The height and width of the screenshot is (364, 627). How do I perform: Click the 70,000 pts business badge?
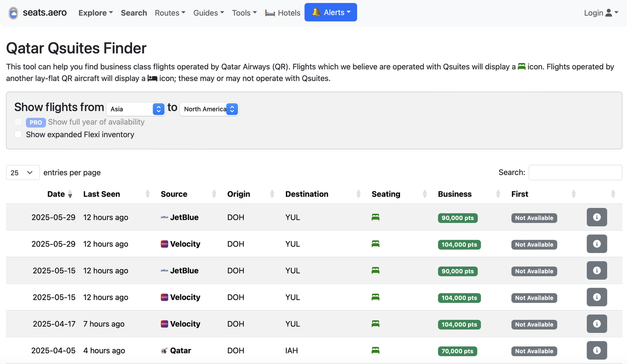pyautogui.click(x=457, y=351)
